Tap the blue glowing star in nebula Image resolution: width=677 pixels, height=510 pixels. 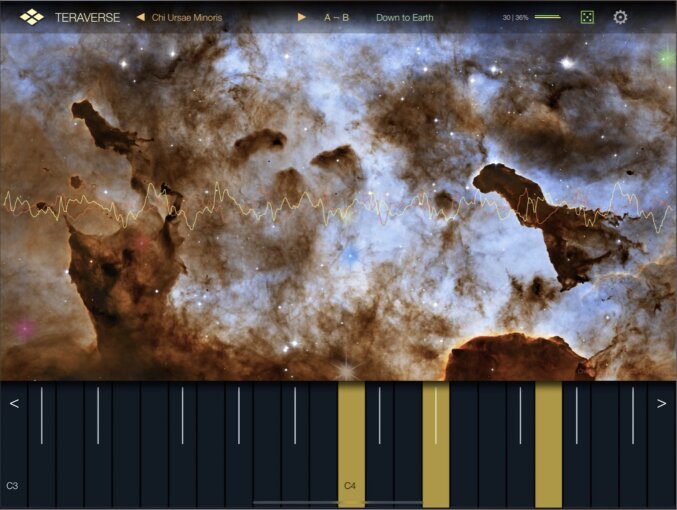tap(350, 257)
